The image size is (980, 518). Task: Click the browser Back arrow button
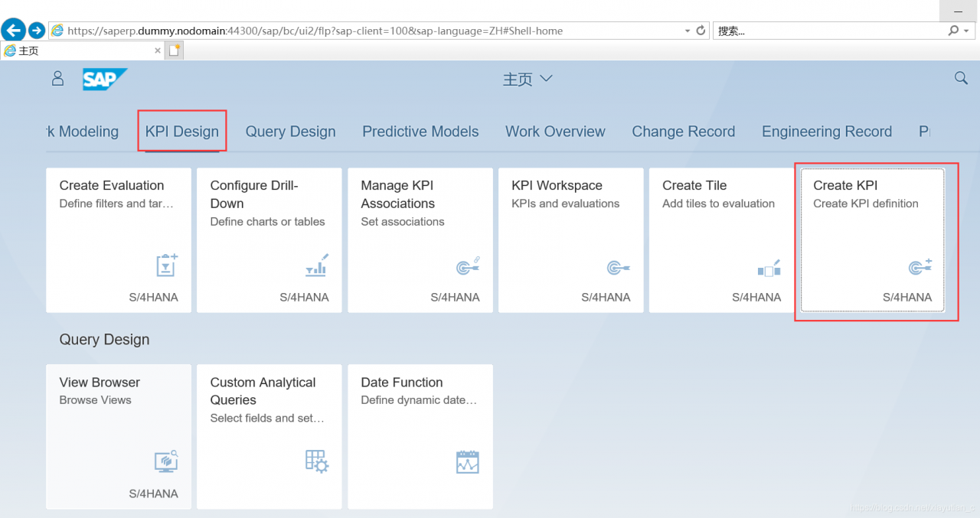pyautogui.click(x=13, y=31)
